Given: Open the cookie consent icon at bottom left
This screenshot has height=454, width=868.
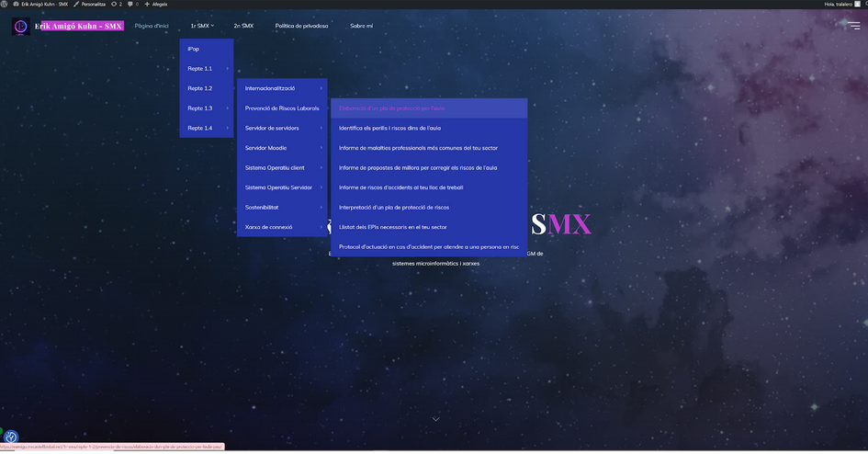Looking at the screenshot, I should (11, 437).
